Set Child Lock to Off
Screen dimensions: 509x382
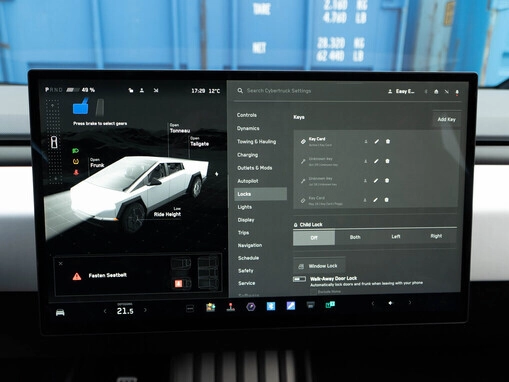pyautogui.click(x=314, y=238)
